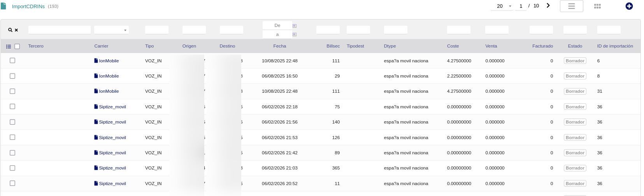644x196 pixels.
Task: Open the Siptize_movil carrier link at 22:18
Action: (x=112, y=107)
